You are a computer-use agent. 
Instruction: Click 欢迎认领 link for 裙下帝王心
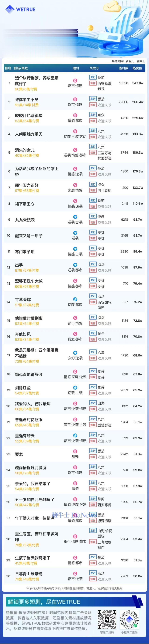(x=104, y=207)
